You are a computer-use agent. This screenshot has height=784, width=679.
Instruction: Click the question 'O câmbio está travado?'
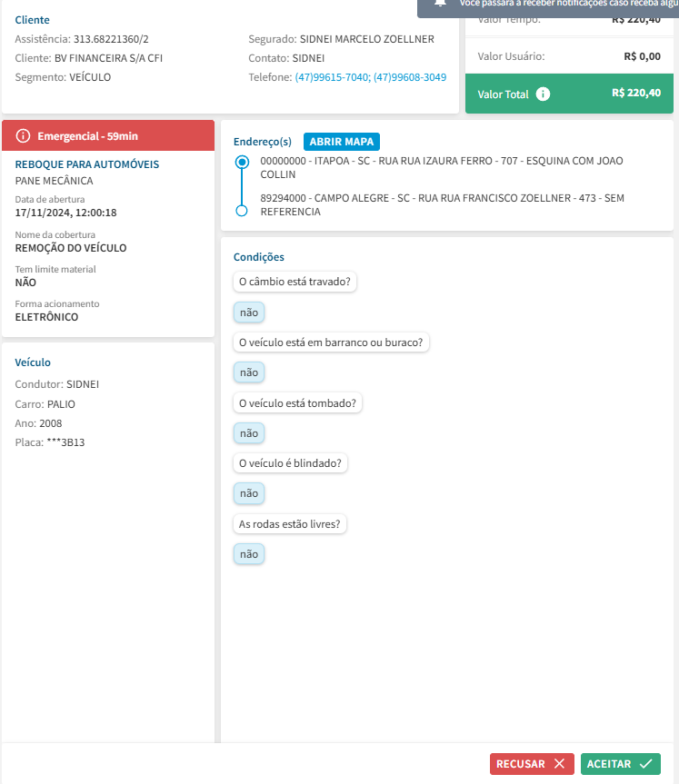pyautogui.click(x=295, y=282)
